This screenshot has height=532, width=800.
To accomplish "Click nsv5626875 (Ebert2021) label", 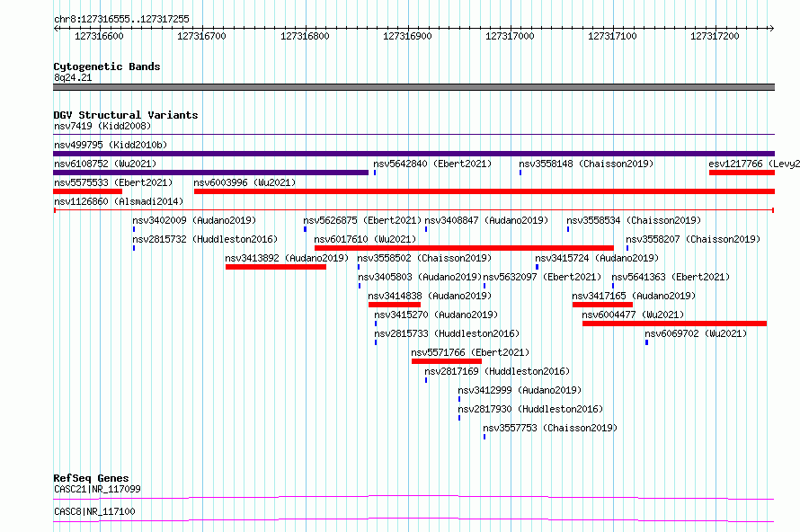I will pos(362,220).
